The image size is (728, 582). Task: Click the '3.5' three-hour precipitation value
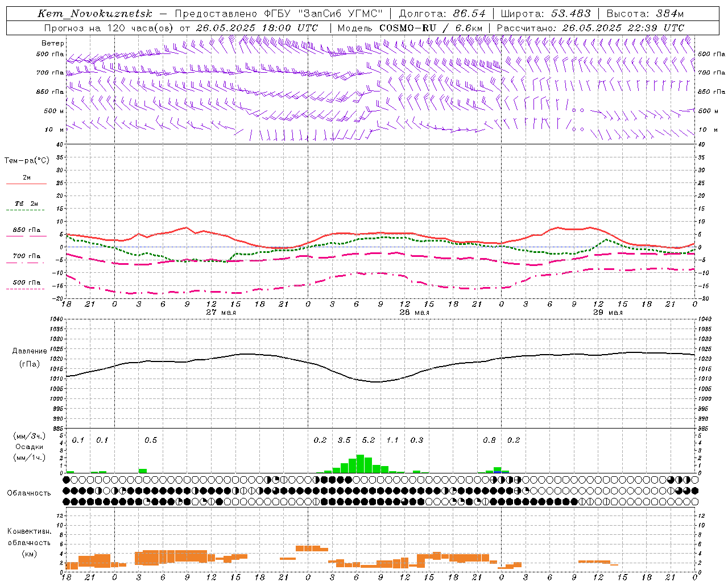(344, 440)
